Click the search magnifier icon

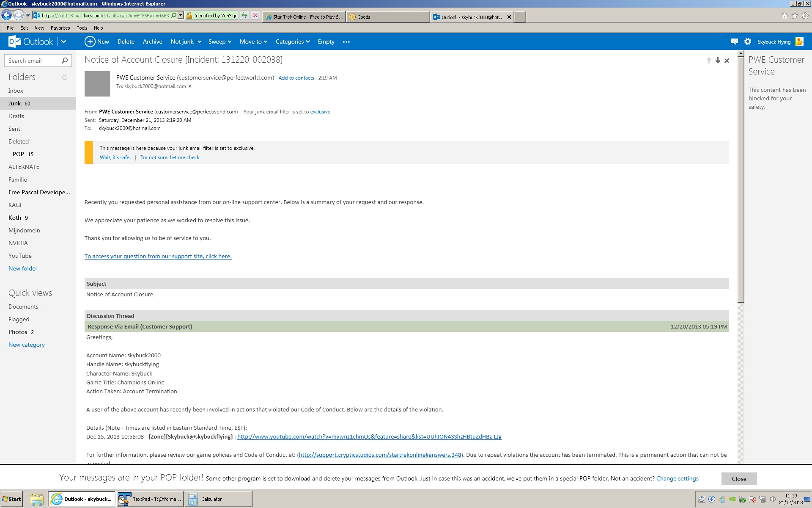pos(65,61)
